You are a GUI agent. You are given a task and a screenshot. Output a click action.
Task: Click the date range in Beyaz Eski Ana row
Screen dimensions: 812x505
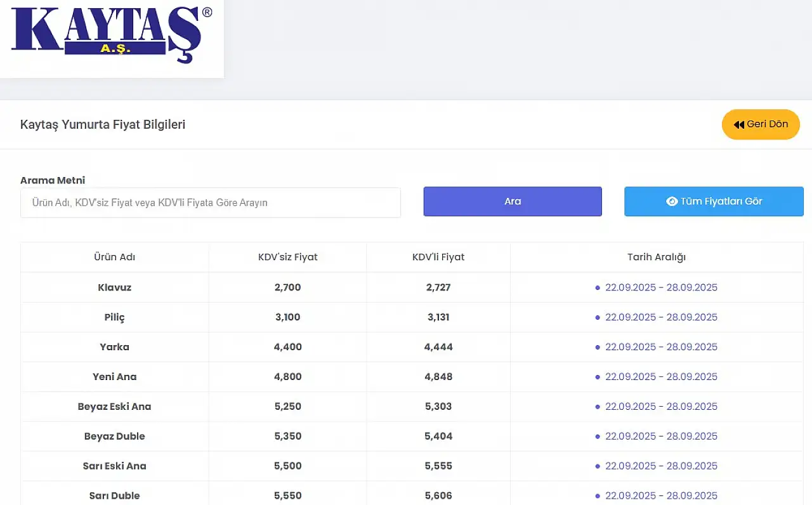point(661,407)
